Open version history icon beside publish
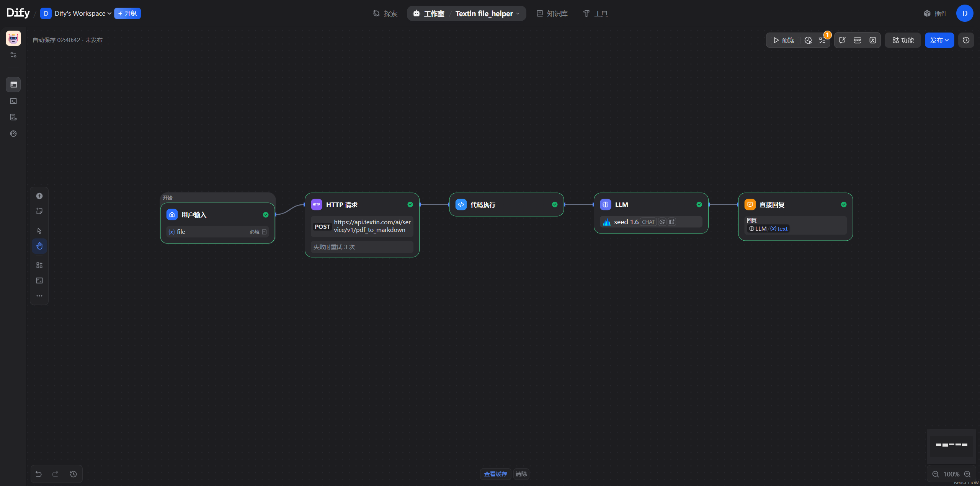Image resolution: width=980 pixels, height=486 pixels. point(966,40)
